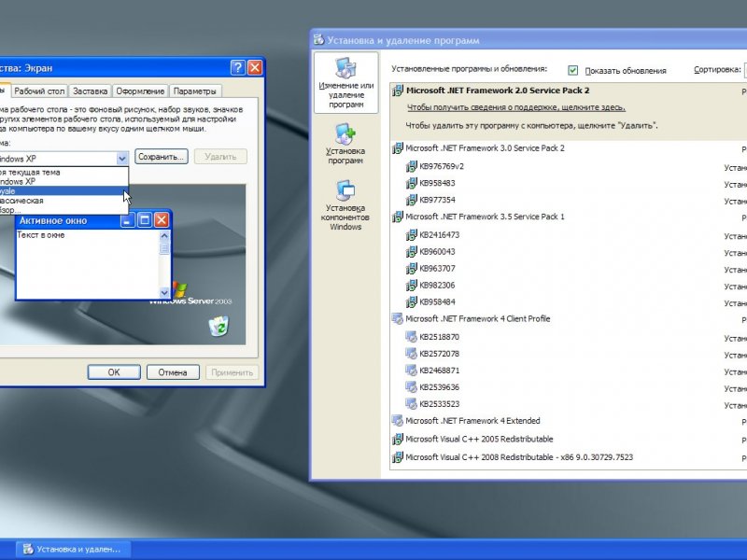The image size is (747, 560).
Task: Switch to the 'Параметры' tab
Action: coord(195,91)
